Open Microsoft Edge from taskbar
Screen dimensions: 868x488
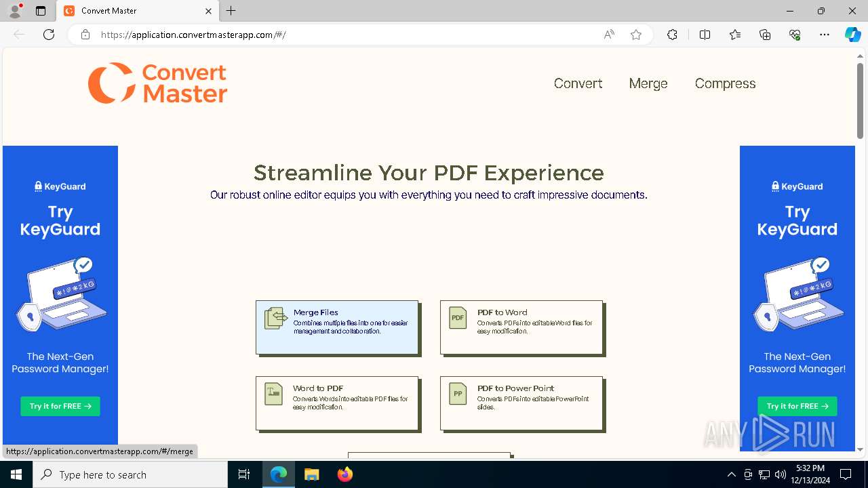[279, 474]
